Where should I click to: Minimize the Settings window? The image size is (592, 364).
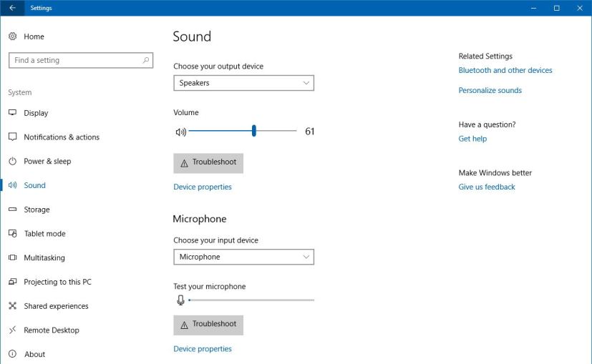point(533,8)
